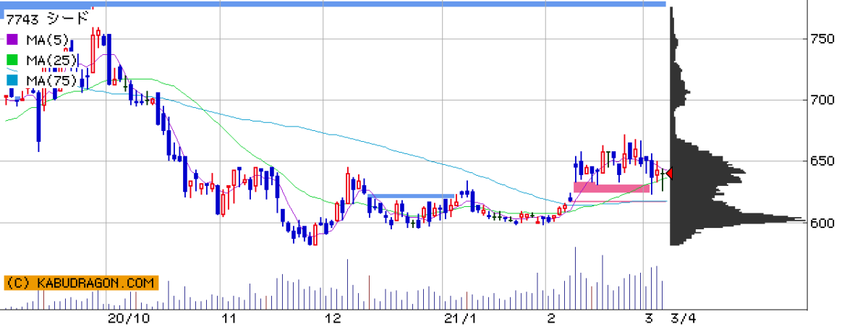Click the purple MA(5) legend swatch
The width and height of the screenshot is (868, 327).
click(12, 39)
